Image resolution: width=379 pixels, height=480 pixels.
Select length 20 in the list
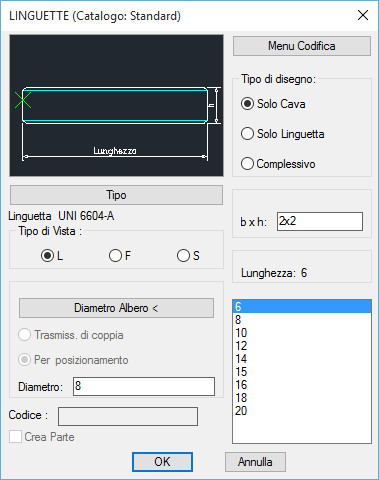click(x=302, y=411)
